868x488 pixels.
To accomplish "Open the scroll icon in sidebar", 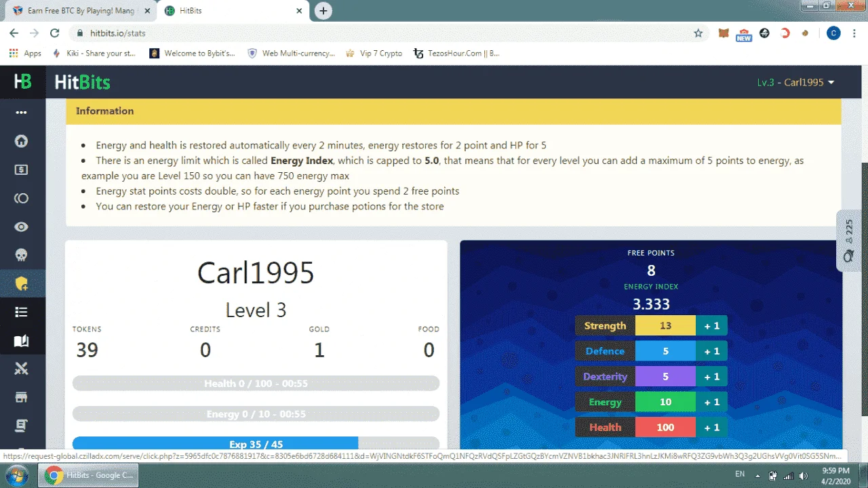I will click(22, 426).
